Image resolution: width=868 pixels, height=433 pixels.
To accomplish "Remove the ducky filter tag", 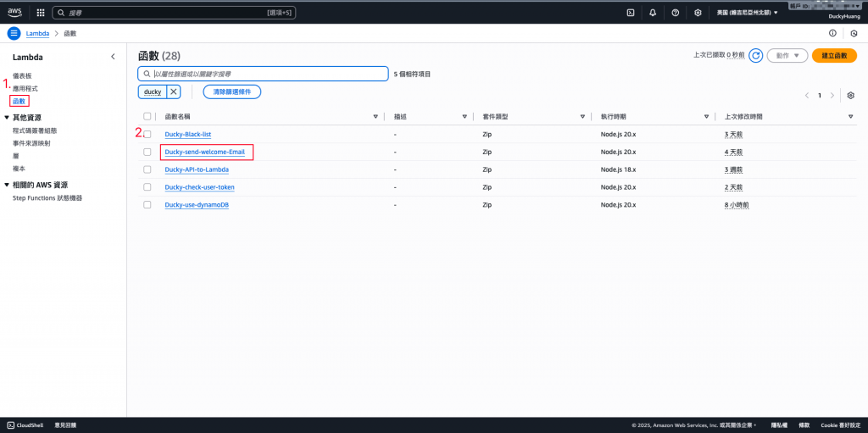I will 174,92.
